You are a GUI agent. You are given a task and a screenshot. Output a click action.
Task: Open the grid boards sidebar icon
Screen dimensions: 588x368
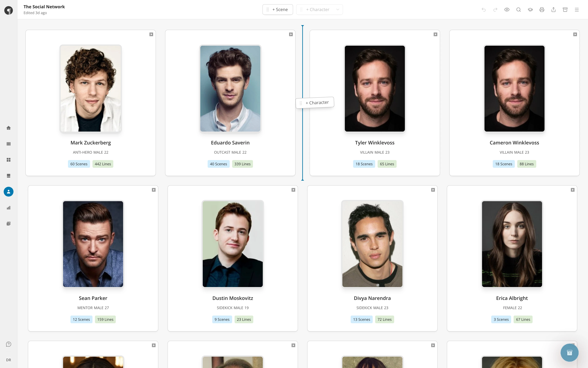click(9, 160)
